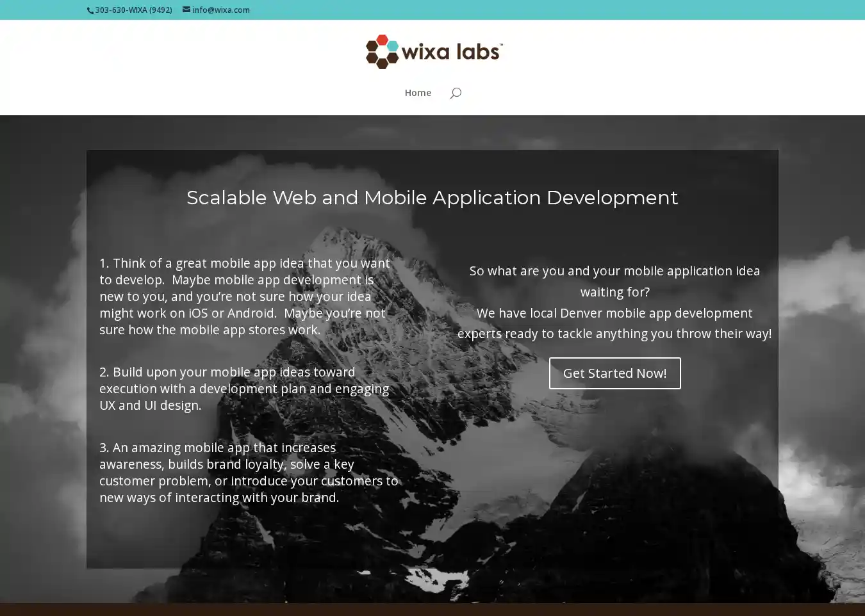Click the "wixa labs" logo wordmark

click(x=450, y=52)
